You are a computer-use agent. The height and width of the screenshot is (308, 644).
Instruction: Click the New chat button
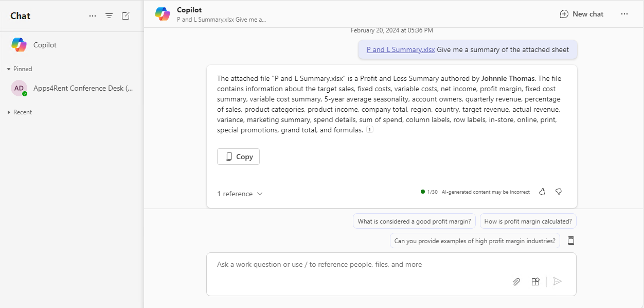click(582, 14)
